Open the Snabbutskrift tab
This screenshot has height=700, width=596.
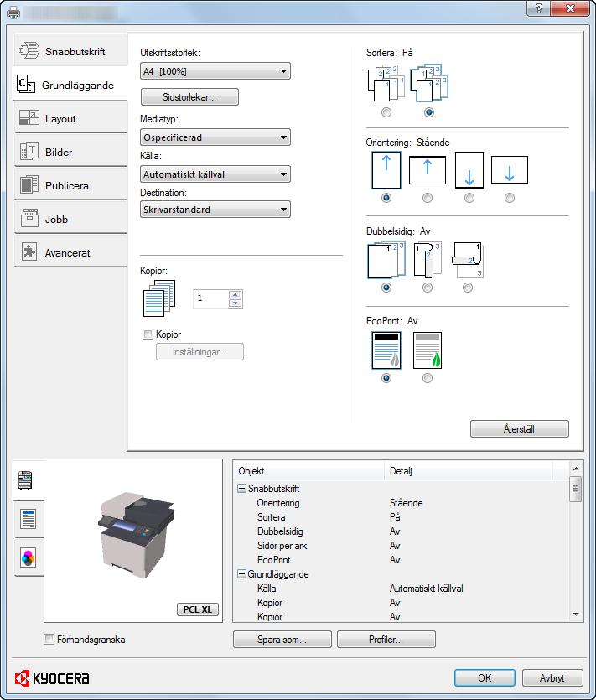[x=70, y=51]
